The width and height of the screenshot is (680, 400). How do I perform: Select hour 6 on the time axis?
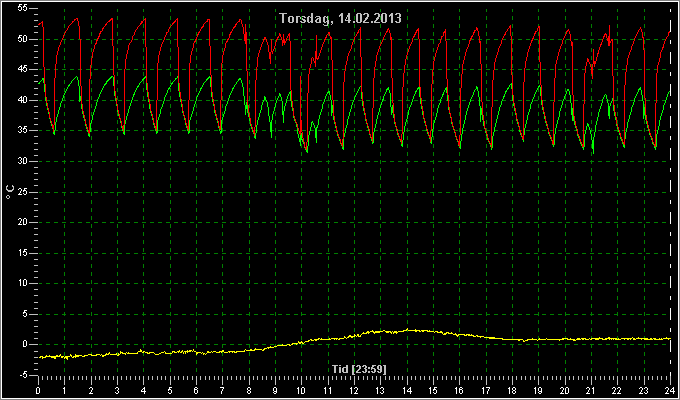(196, 390)
